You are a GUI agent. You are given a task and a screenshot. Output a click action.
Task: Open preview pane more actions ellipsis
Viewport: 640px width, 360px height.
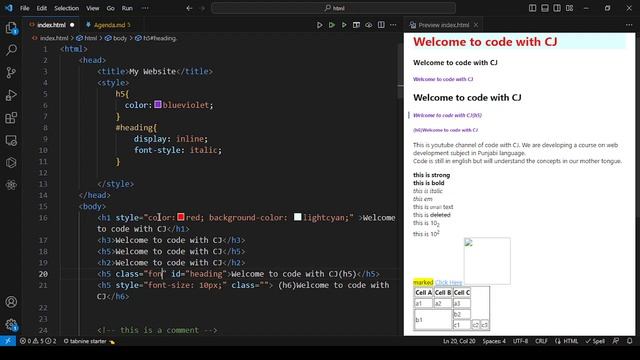629,25
